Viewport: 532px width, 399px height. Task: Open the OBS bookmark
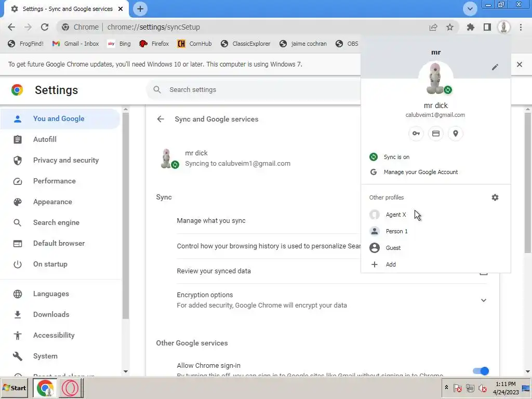[347, 44]
